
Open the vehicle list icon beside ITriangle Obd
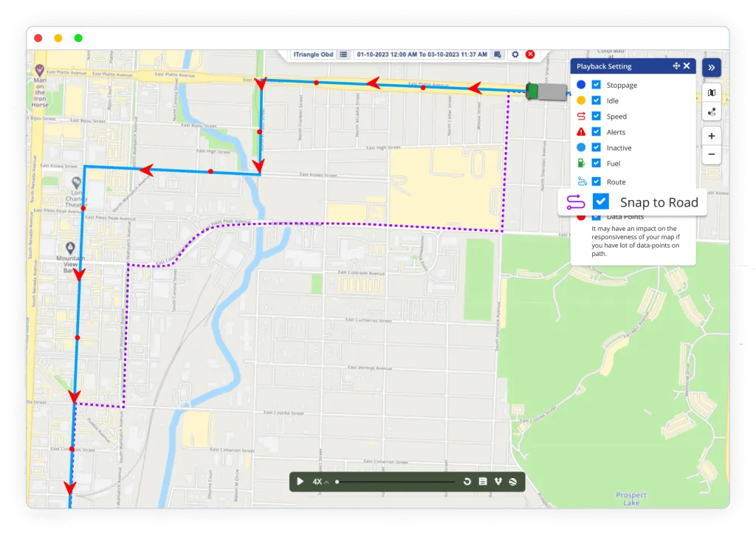[343, 55]
